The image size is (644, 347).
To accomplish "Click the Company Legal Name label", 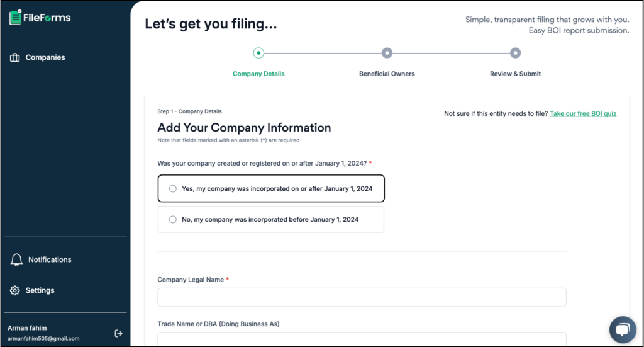I will pyautogui.click(x=191, y=280).
